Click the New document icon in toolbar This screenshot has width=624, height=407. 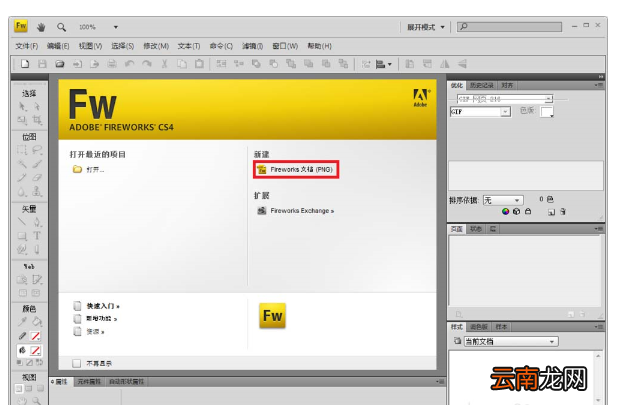click(25, 64)
